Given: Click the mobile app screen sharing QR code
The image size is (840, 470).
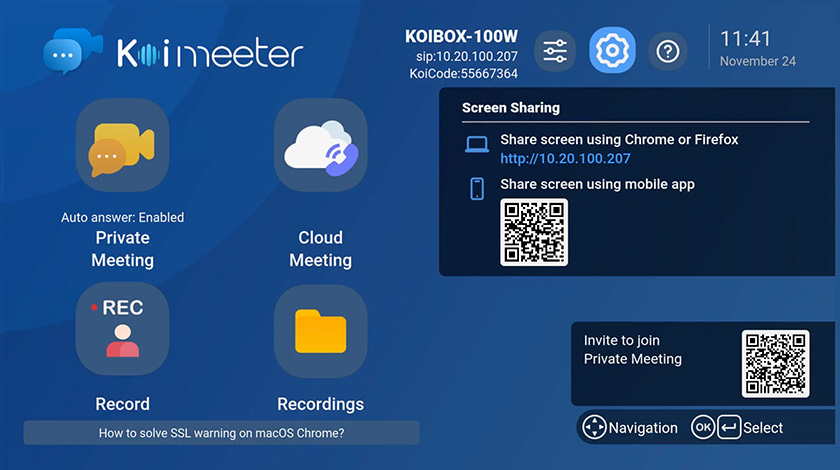Looking at the screenshot, I should click(533, 232).
